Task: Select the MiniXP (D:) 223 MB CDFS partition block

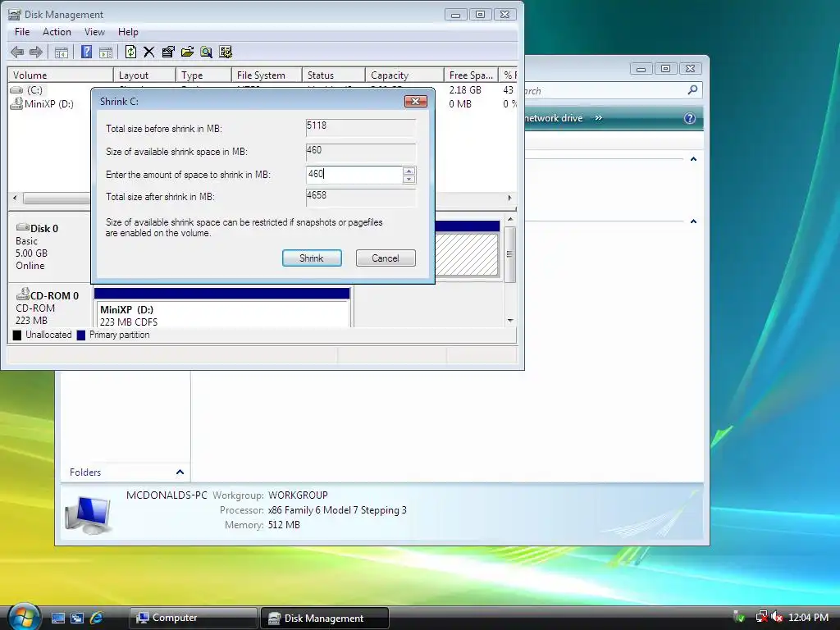Action: pyautogui.click(x=222, y=308)
